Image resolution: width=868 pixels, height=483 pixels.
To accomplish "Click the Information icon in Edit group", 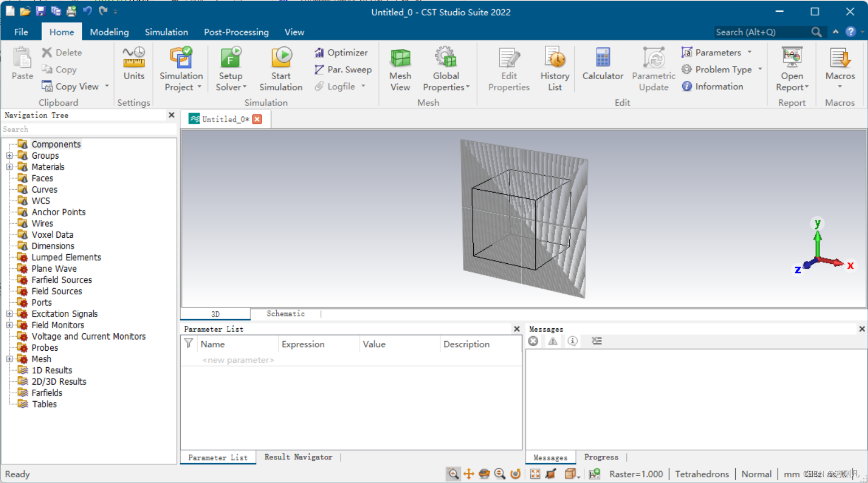I will pos(687,86).
